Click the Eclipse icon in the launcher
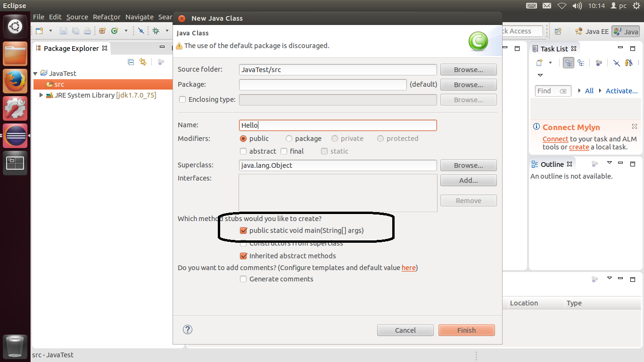644x362 pixels. pyautogui.click(x=15, y=136)
